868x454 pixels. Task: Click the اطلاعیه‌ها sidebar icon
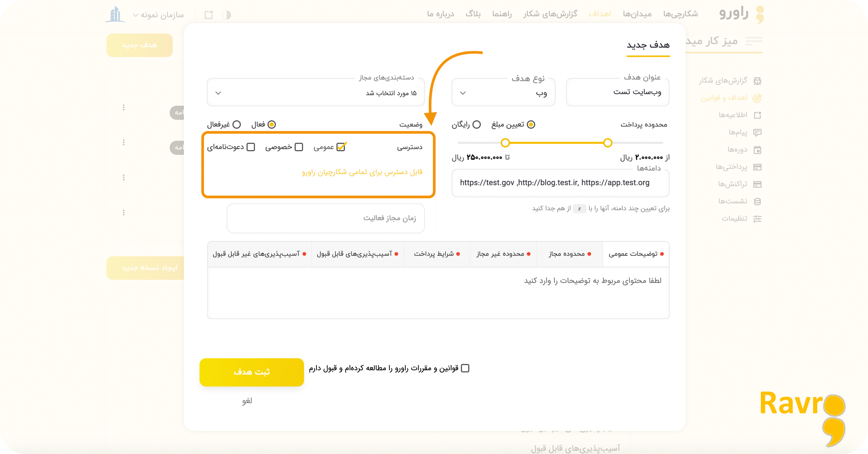757,115
